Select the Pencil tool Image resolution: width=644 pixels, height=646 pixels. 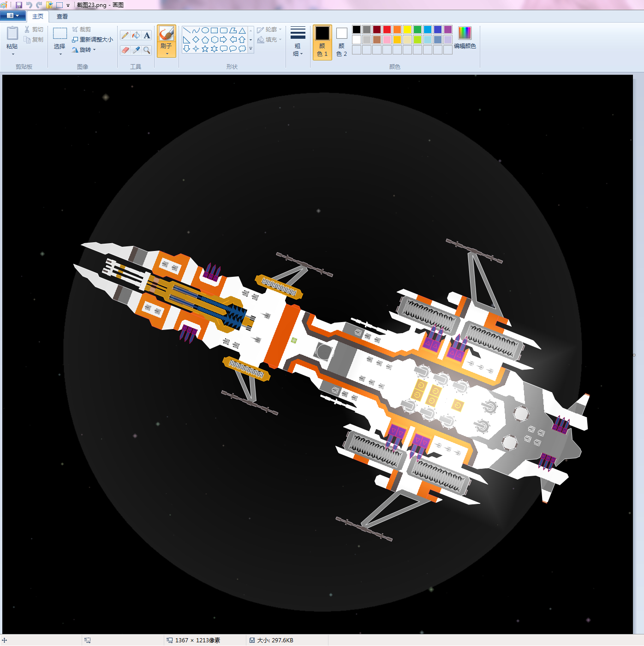click(125, 36)
